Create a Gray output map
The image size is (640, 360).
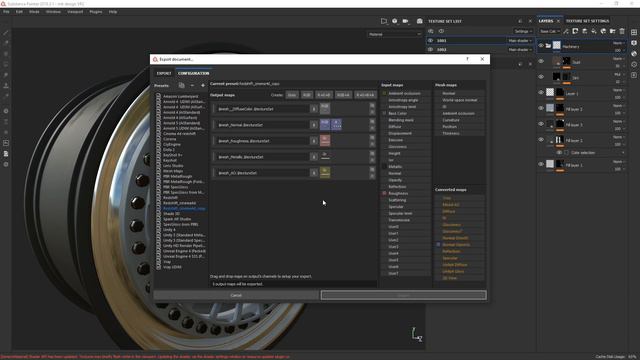[x=292, y=95]
